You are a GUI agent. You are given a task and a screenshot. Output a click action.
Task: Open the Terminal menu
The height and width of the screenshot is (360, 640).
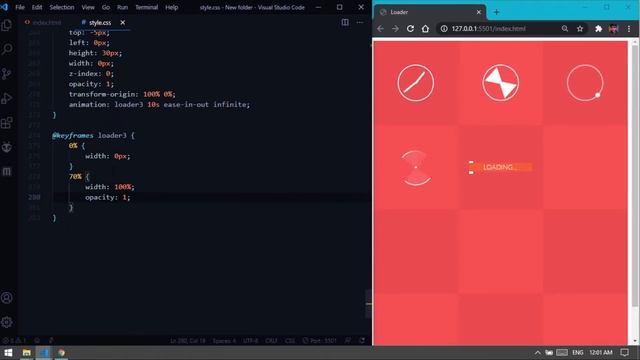pyautogui.click(x=147, y=7)
